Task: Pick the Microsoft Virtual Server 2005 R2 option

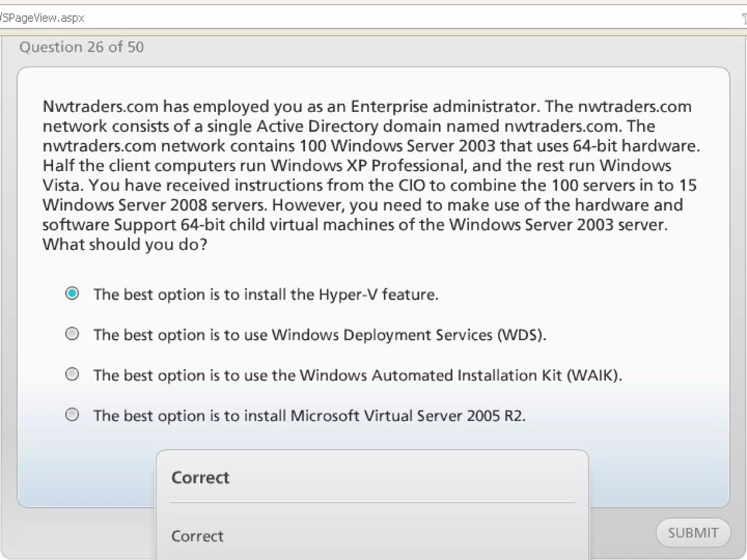Action: tap(72, 415)
